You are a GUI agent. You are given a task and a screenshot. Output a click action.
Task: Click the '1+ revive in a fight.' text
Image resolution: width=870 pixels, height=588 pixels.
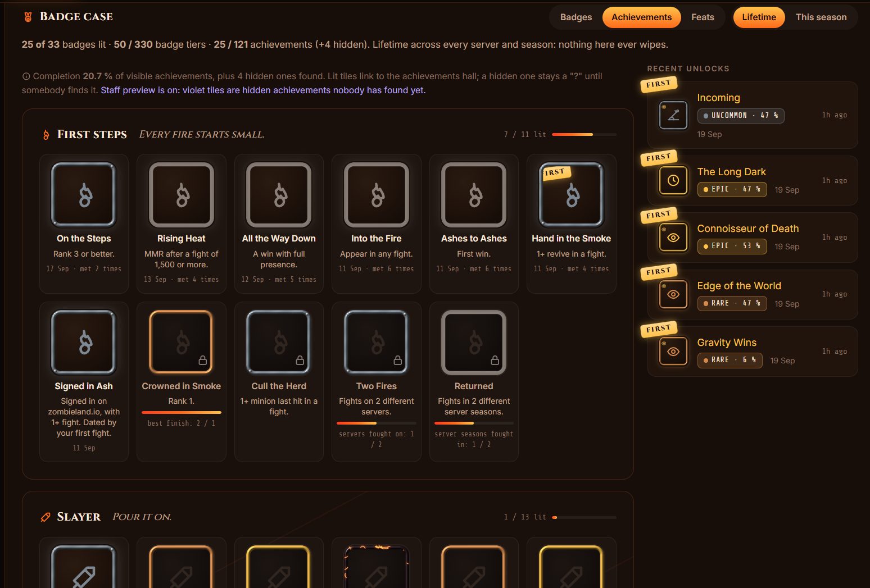tap(572, 254)
